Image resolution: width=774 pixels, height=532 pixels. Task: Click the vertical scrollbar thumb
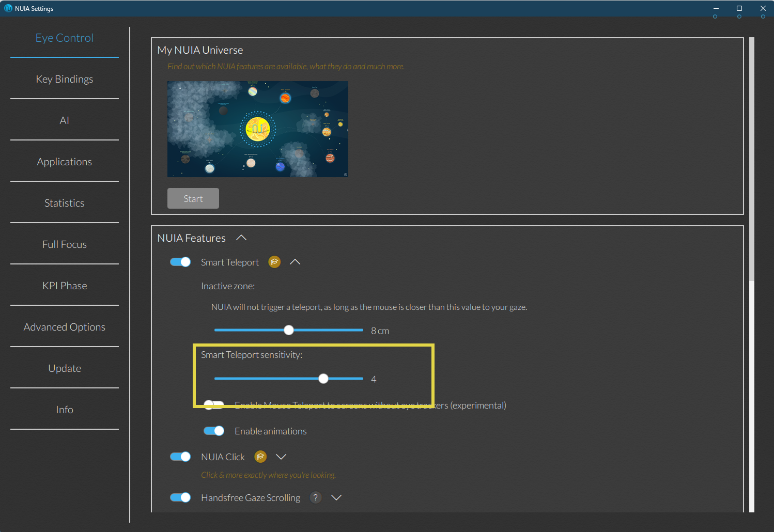(x=752, y=159)
